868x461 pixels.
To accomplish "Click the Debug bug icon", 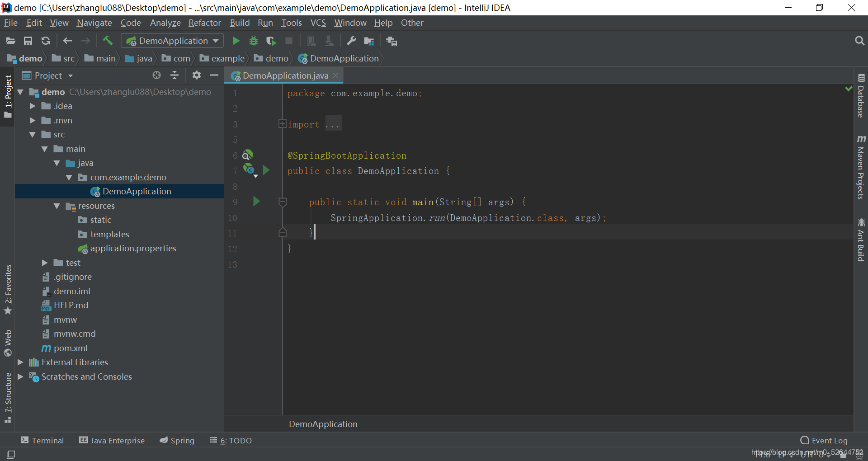I will pyautogui.click(x=254, y=41).
